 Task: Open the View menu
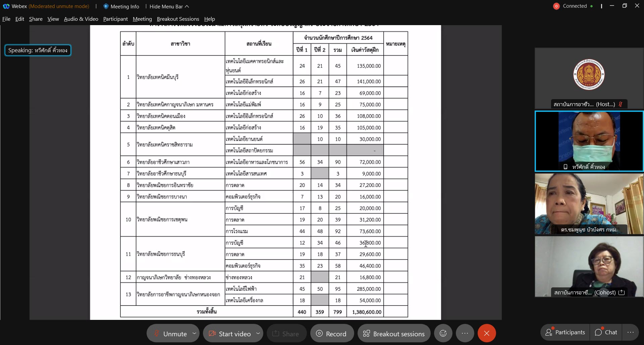point(53,19)
